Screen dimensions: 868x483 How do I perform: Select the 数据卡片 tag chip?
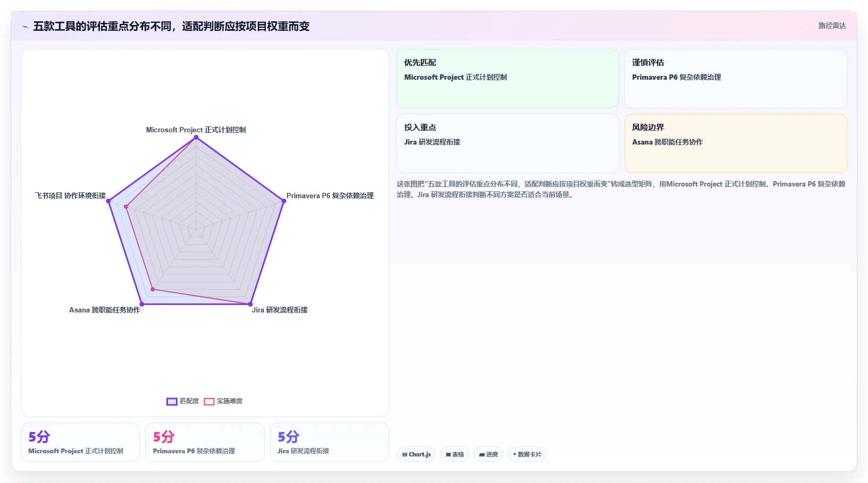527,454
